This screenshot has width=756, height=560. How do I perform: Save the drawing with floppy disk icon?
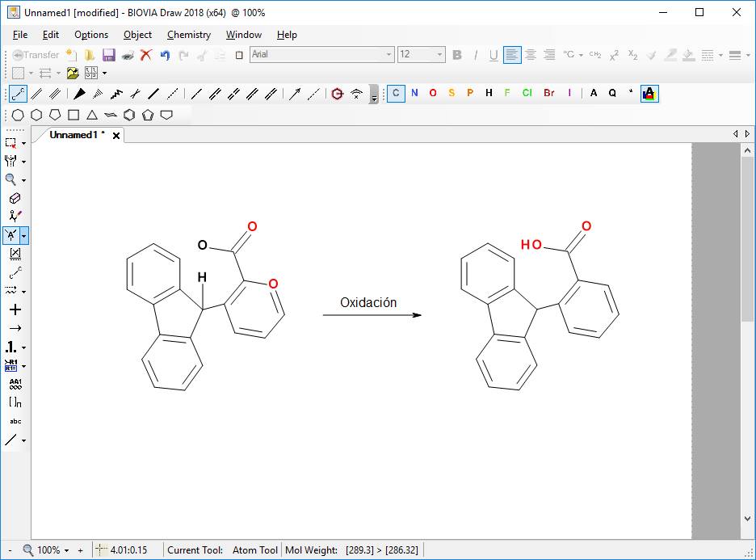pos(109,55)
